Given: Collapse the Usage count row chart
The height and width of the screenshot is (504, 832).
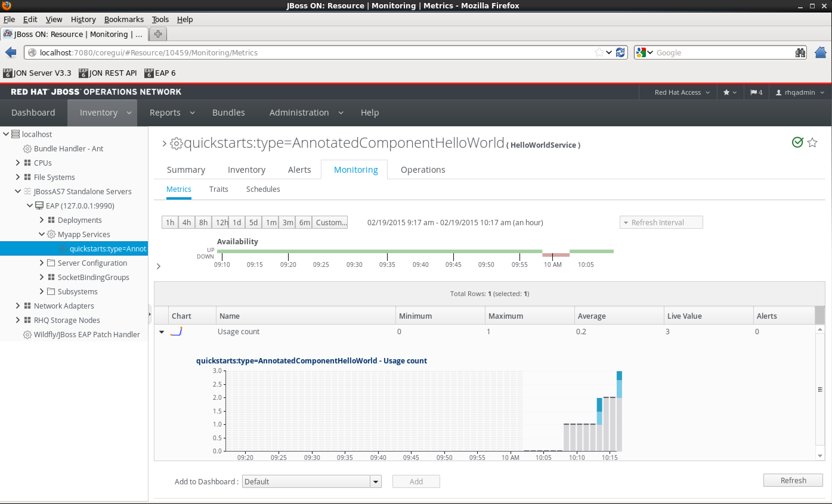Looking at the screenshot, I should pyautogui.click(x=162, y=332).
